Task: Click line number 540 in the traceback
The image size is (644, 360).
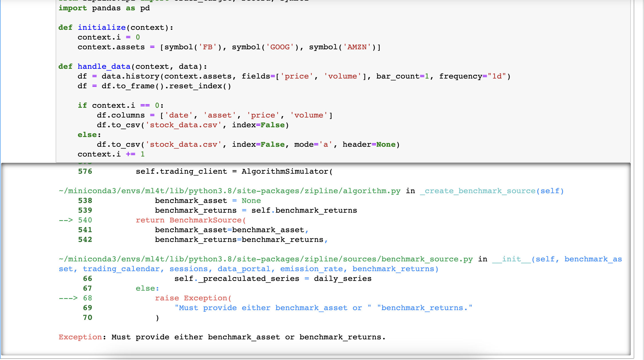Action: pyautogui.click(x=85, y=220)
